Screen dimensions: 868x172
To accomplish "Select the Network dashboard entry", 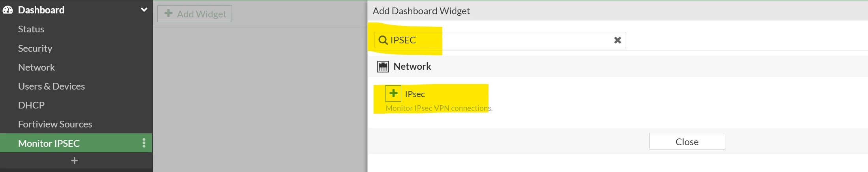I will pos(36,67).
